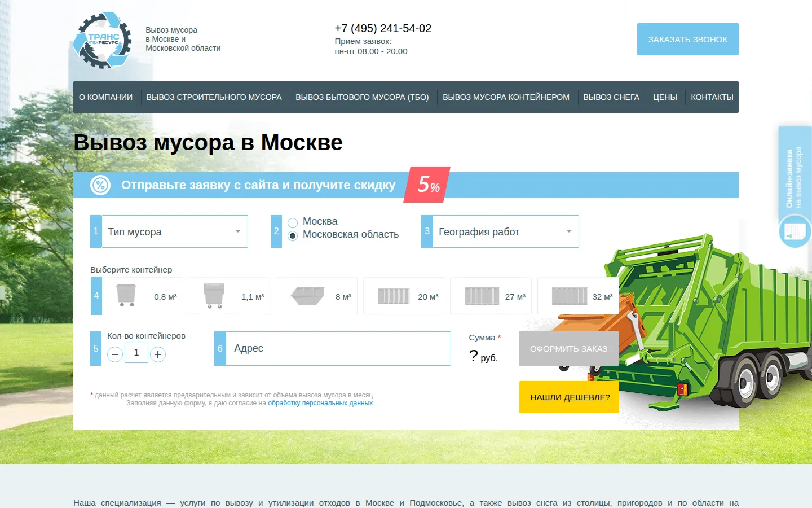Open ВЫВОЗ СТРОИТЕЛЬНОГО МУСОРА menu item
812x508 pixels.
pos(214,97)
